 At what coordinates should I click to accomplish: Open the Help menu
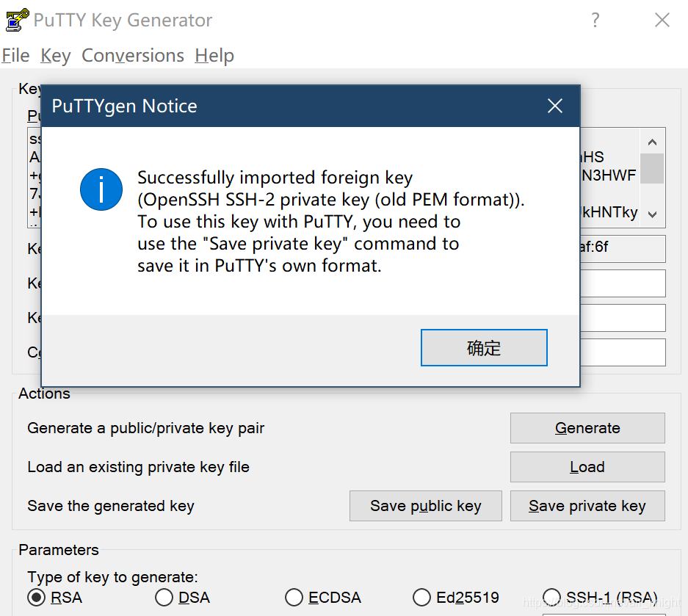(x=214, y=56)
